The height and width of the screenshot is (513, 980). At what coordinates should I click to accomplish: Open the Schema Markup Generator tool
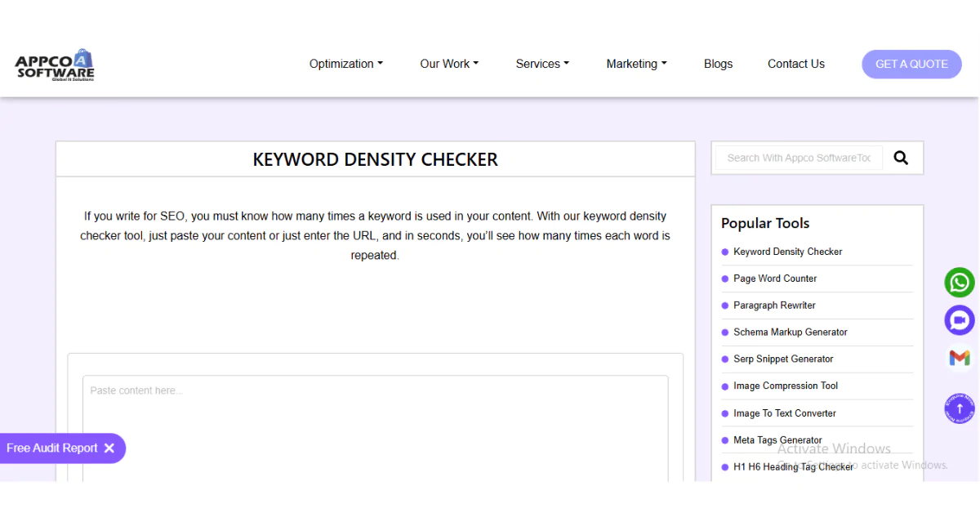(x=790, y=332)
